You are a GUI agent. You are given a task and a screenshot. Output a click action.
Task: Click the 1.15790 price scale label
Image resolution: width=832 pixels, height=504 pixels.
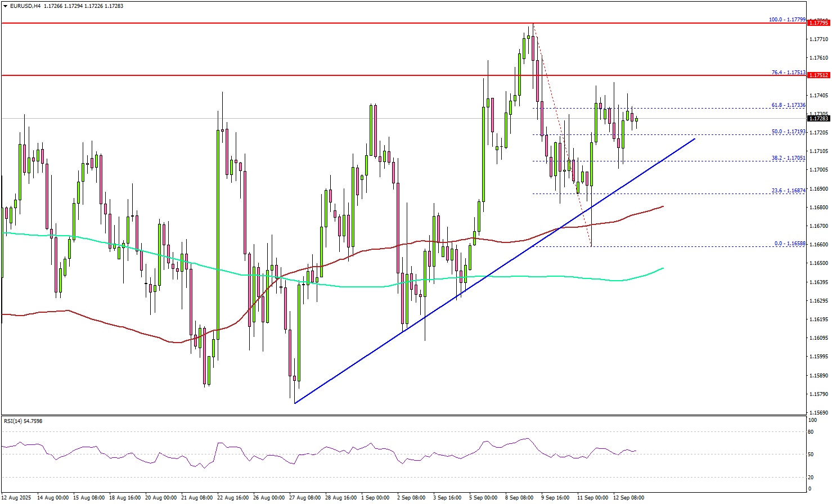tap(818, 394)
